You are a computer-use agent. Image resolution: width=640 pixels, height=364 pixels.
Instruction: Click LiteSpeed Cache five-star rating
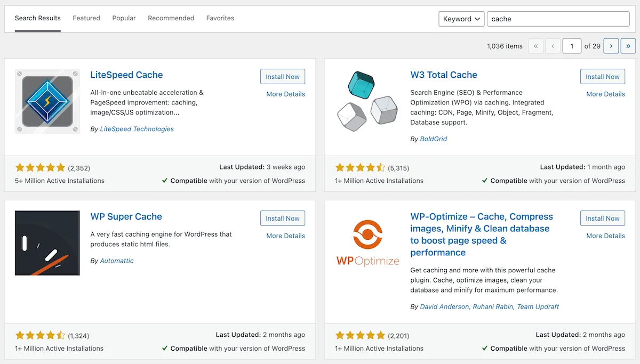click(x=40, y=167)
